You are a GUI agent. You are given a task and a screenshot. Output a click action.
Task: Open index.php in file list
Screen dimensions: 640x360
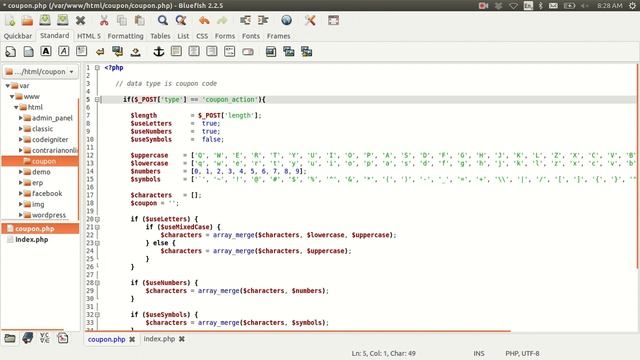[x=31, y=240]
